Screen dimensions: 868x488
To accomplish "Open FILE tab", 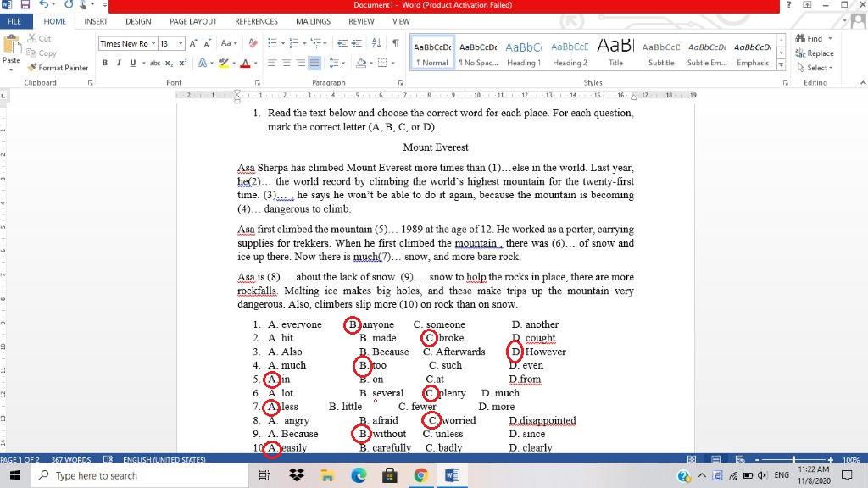I will click(x=15, y=21).
